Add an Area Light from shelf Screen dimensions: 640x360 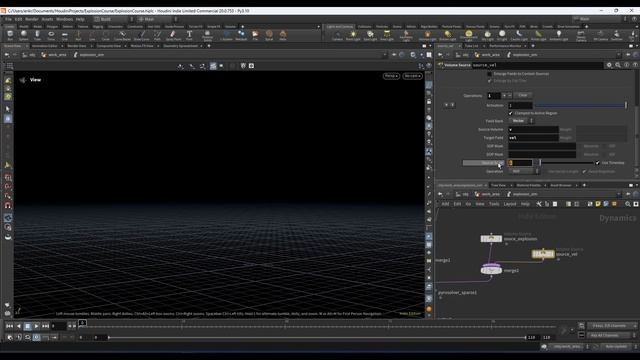(387, 36)
